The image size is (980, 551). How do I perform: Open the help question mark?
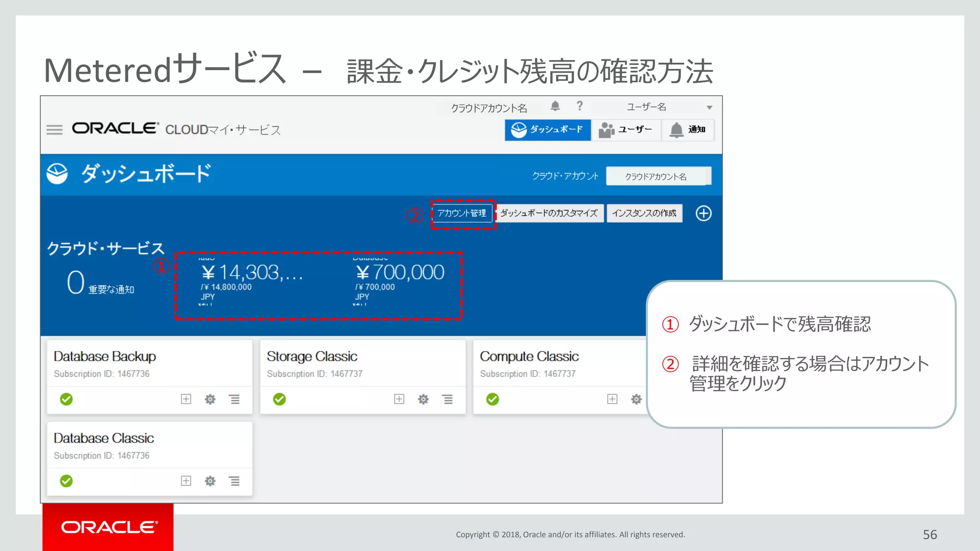pos(579,106)
